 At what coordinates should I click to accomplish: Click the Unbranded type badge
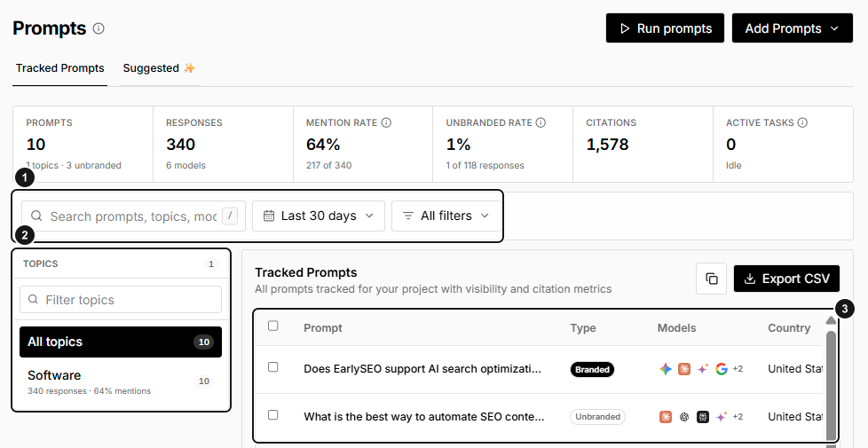click(x=597, y=417)
